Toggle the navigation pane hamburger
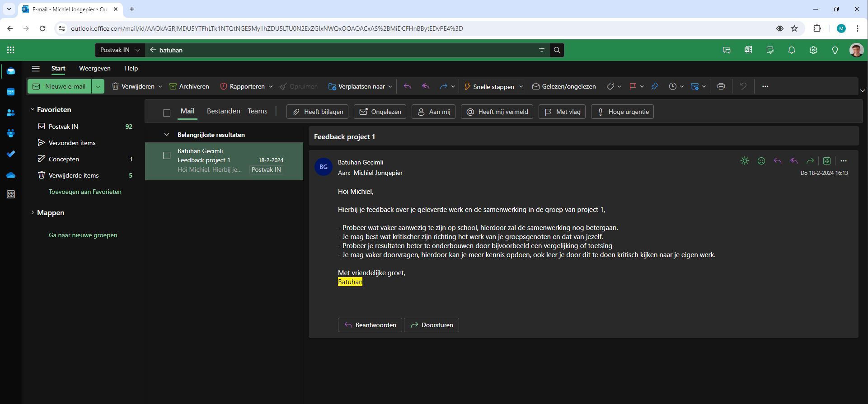The height and width of the screenshot is (404, 868). tap(36, 69)
